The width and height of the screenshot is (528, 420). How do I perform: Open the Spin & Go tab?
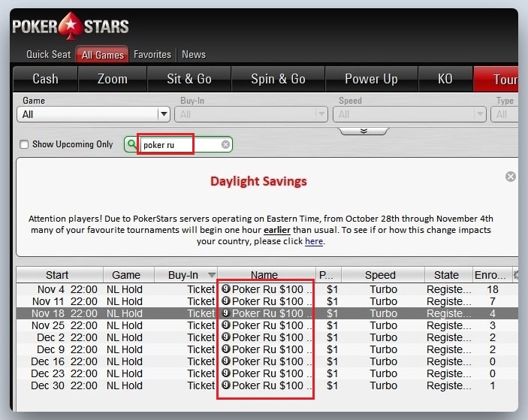tap(278, 79)
